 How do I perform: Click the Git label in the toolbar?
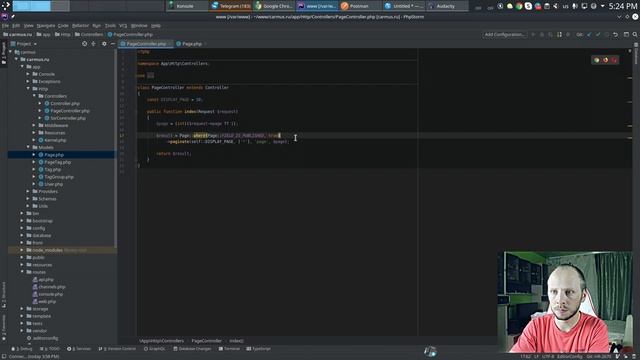point(579,35)
